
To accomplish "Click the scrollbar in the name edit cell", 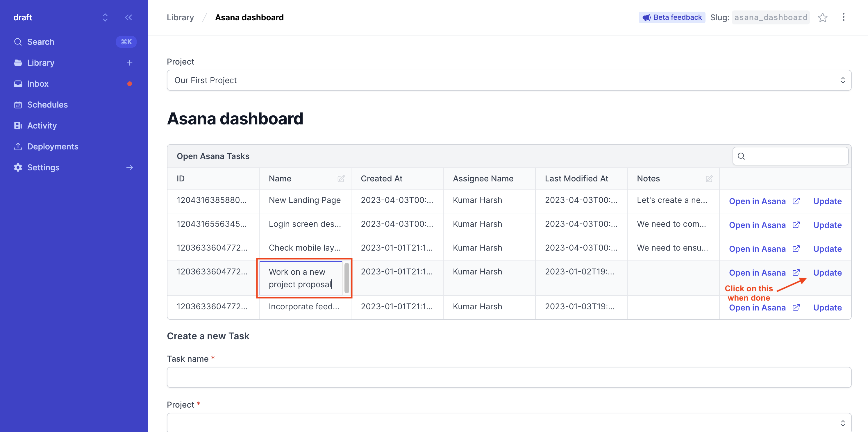I will click(347, 278).
